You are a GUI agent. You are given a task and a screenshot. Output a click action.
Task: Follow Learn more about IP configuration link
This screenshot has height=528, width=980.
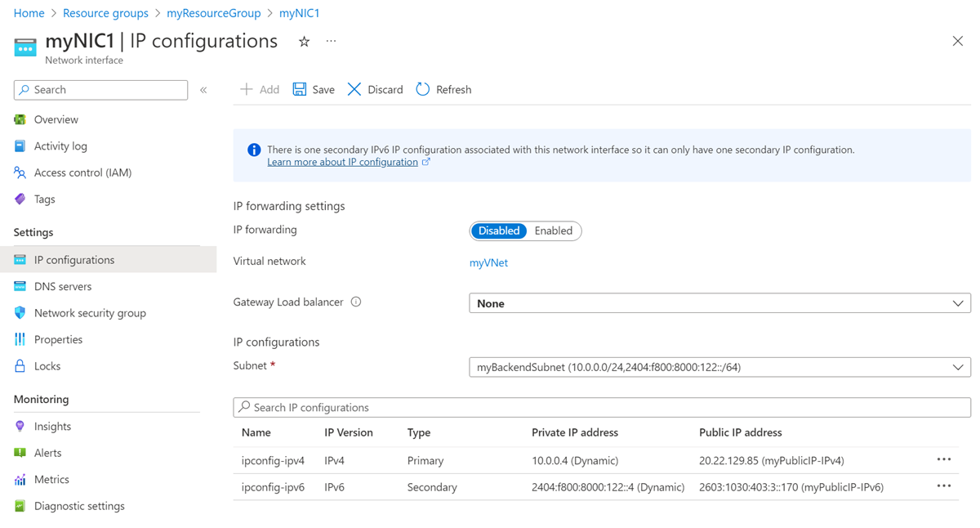342,162
